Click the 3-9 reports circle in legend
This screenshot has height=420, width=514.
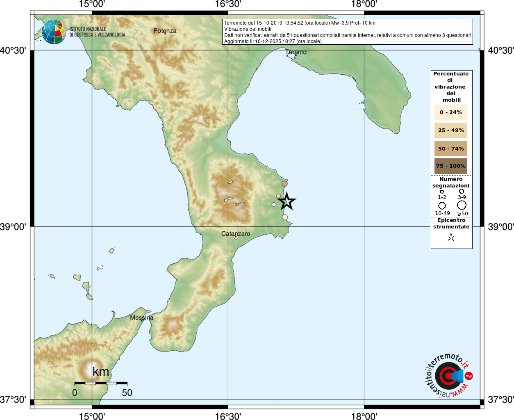(462, 191)
